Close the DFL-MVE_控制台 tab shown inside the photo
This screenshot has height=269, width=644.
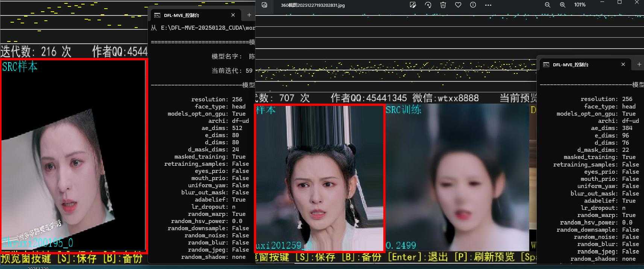point(623,64)
